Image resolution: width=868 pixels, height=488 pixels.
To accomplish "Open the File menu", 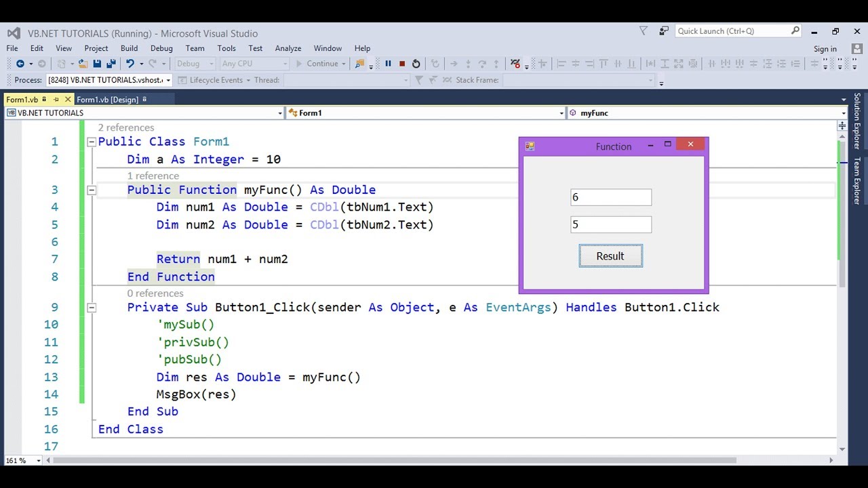I will pos(12,48).
